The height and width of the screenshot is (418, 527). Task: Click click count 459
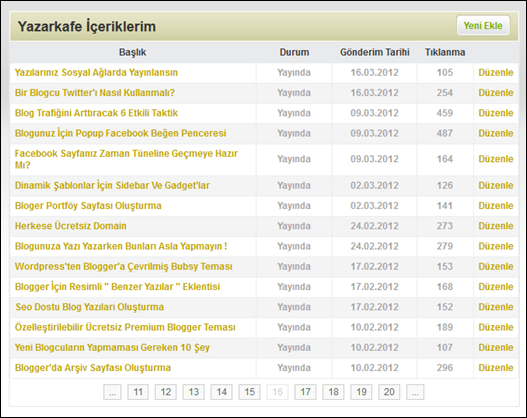[x=445, y=113]
